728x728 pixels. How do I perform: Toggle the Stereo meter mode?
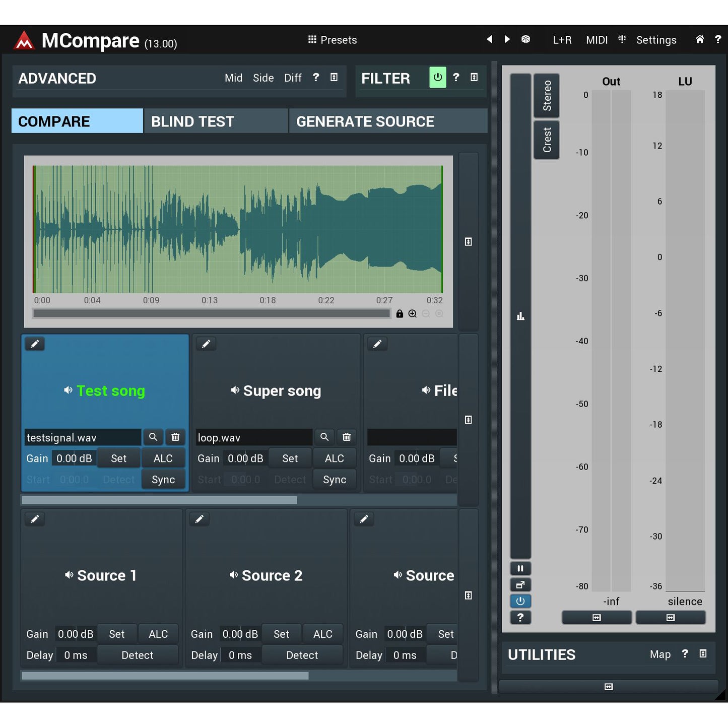click(547, 95)
